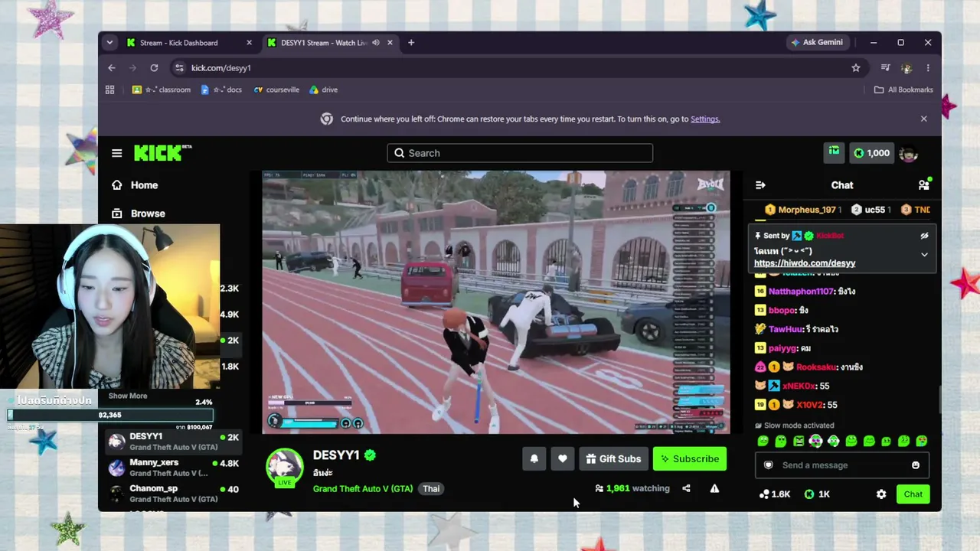Viewport: 980px width, 551px height.
Task: Go back in browser
Action: coord(112,68)
